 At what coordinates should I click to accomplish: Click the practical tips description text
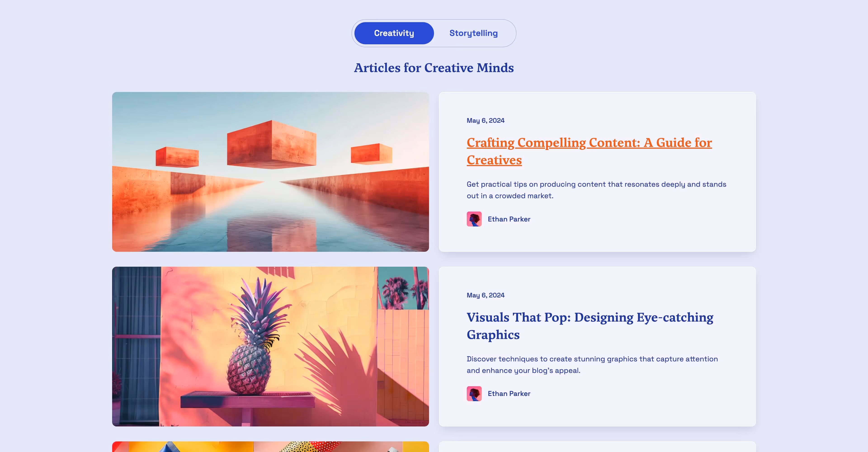(597, 190)
